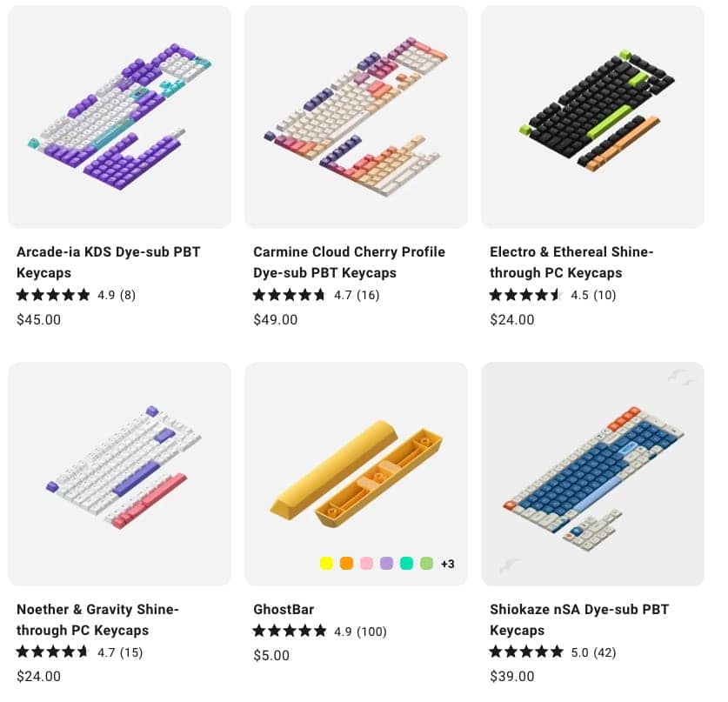
Task: Open the Noether & Gravity keycaps product image
Action: pyautogui.click(x=120, y=473)
